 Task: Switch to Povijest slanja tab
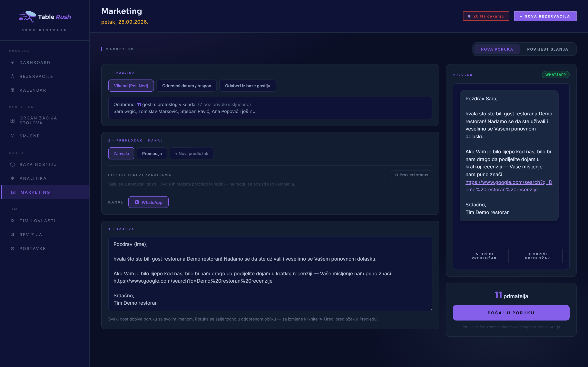pyautogui.click(x=548, y=49)
